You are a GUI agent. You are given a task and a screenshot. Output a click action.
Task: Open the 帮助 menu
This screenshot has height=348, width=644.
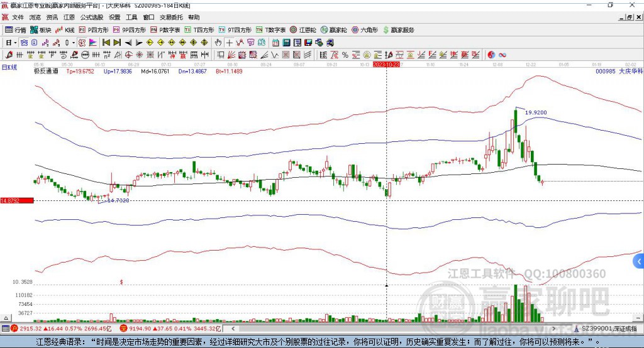click(194, 17)
